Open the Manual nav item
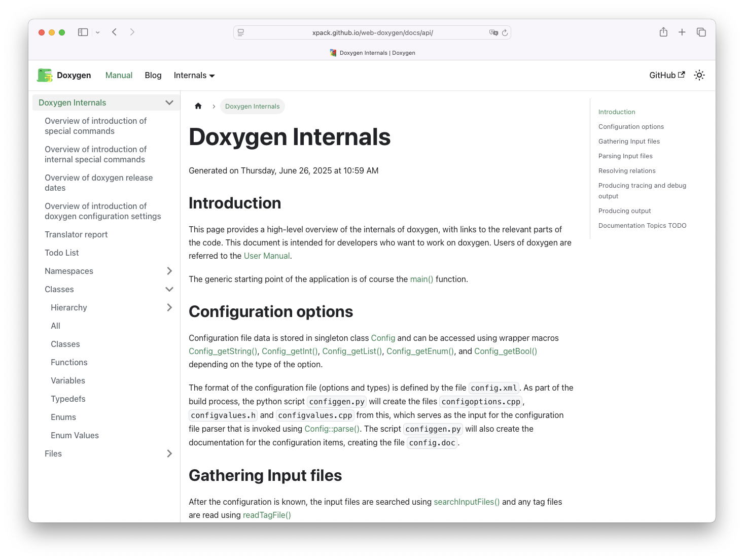The height and width of the screenshot is (560, 744). pos(119,75)
